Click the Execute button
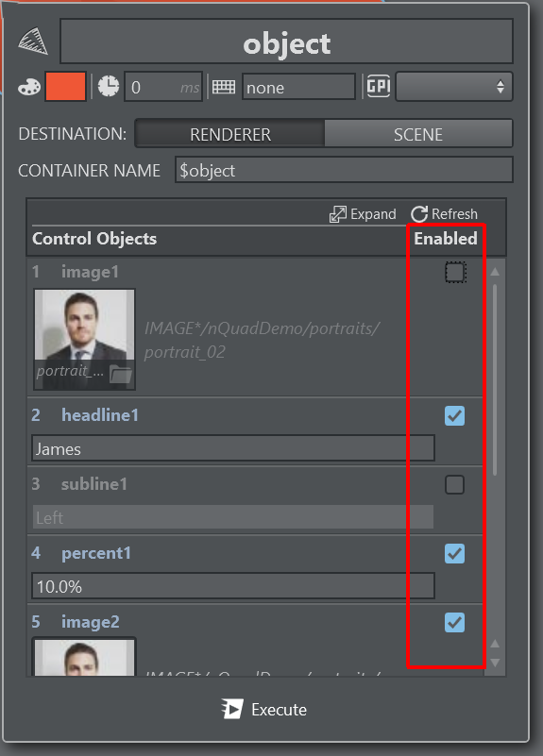Image resolution: width=543 pixels, height=756 pixels. coord(264,709)
